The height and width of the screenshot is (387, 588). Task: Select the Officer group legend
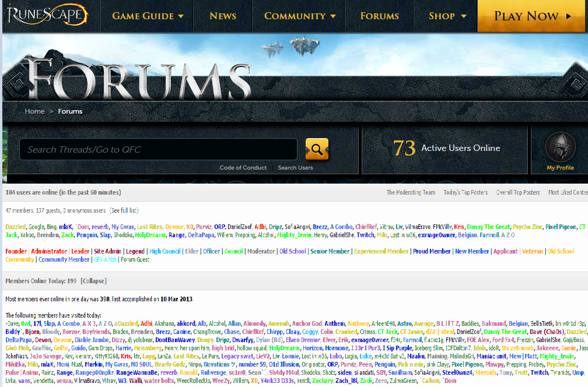point(212,251)
